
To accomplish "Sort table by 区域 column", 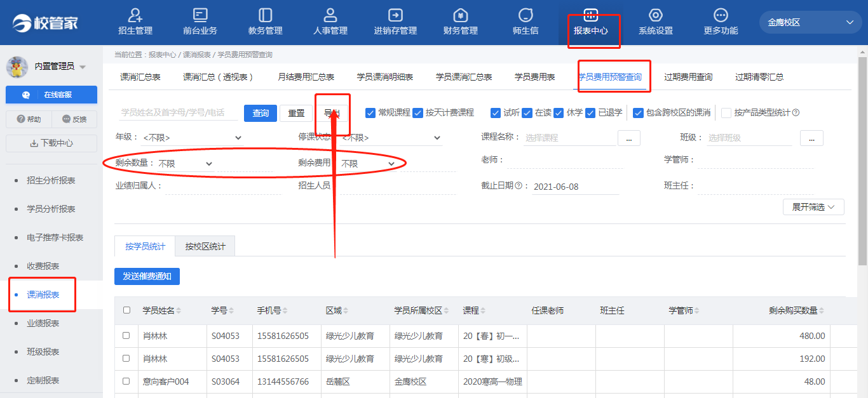I will pyautogui.click(x=345, y=311).
